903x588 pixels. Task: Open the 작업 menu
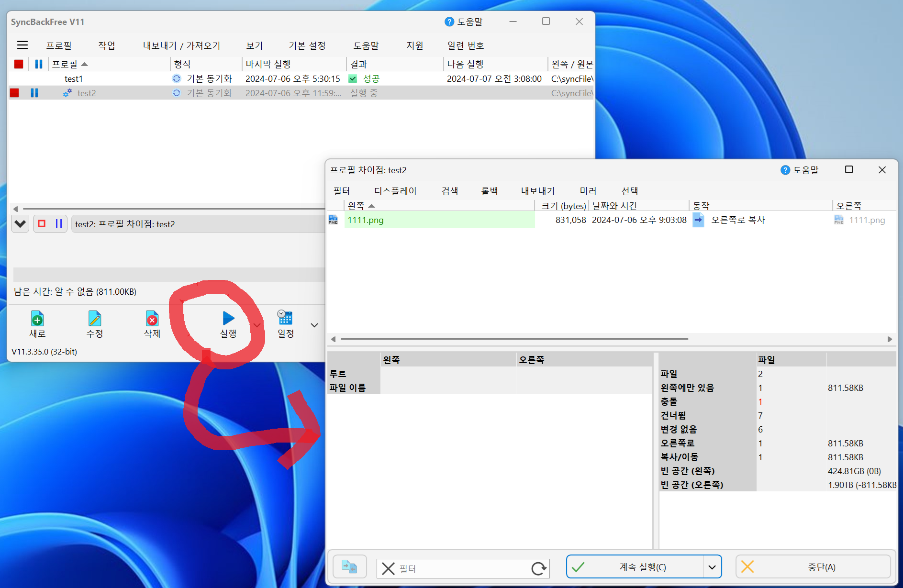[x=107, y=45]
